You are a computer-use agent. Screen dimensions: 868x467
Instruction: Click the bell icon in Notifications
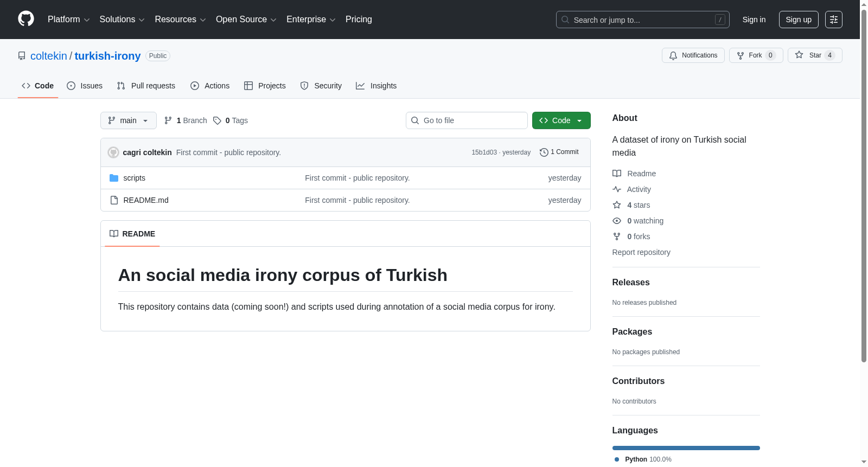point(673,55)
